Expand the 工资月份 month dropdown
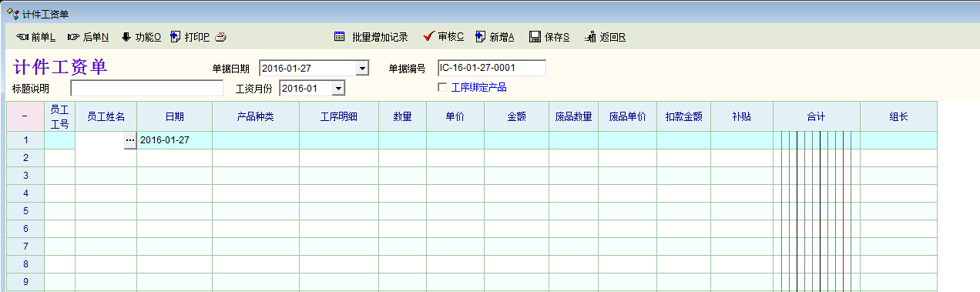The image size is (980, 292). (x=338, y=89)
